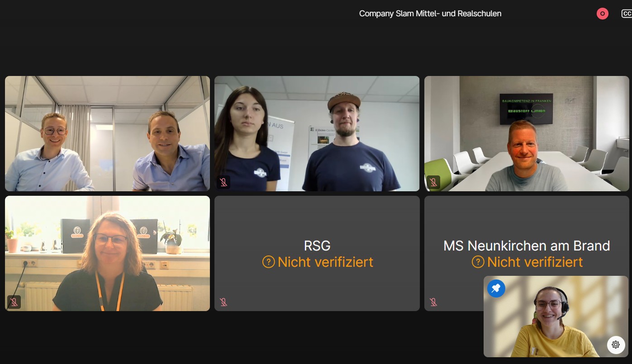
Task: Unpin self-view using the blue pin icon
Action: coord(496,288)
